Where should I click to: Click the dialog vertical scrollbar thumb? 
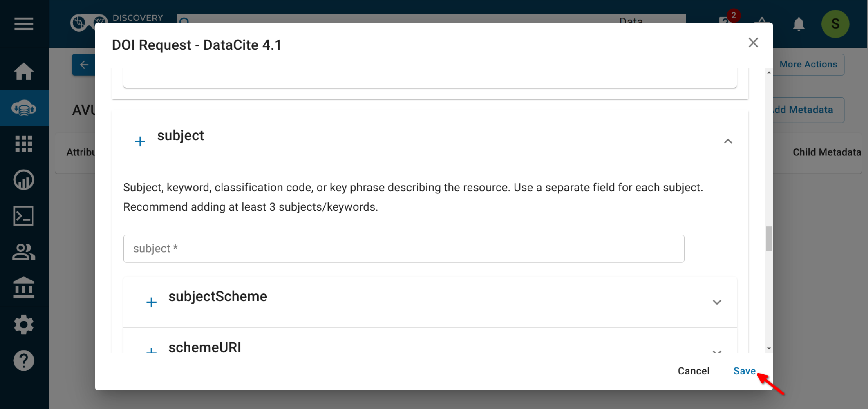point(769,238)
